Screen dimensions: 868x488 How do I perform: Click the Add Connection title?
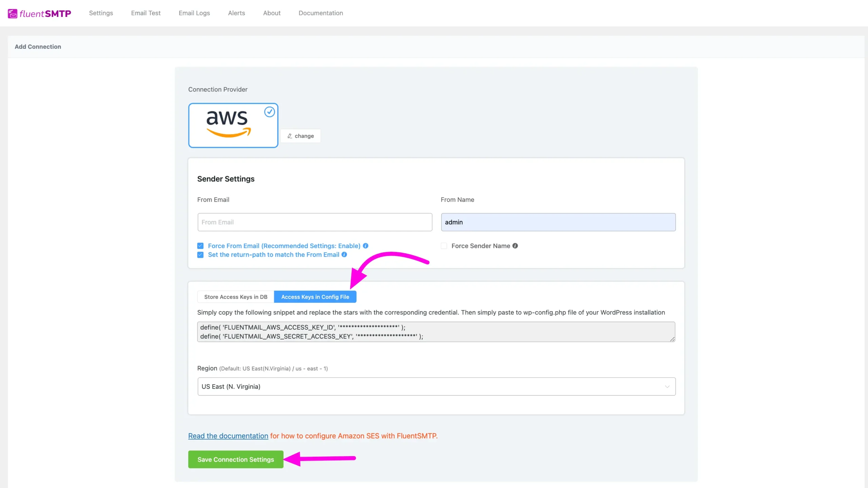[38, 46]
